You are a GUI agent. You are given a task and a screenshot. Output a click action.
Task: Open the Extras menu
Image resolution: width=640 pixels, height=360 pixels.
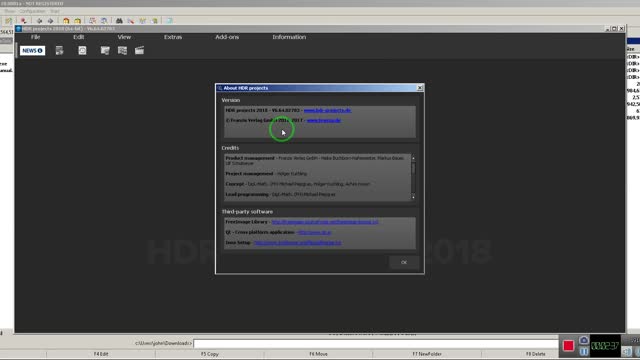[173, 37]
